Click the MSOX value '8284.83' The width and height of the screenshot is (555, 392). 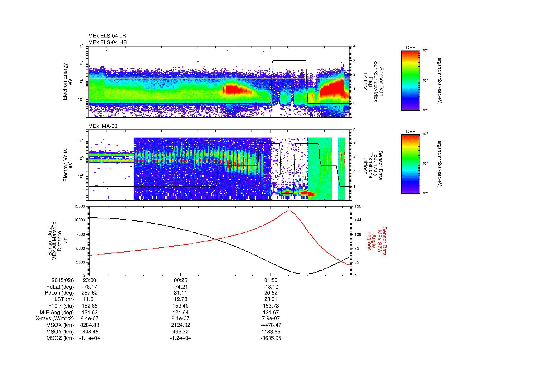(90, 325)
